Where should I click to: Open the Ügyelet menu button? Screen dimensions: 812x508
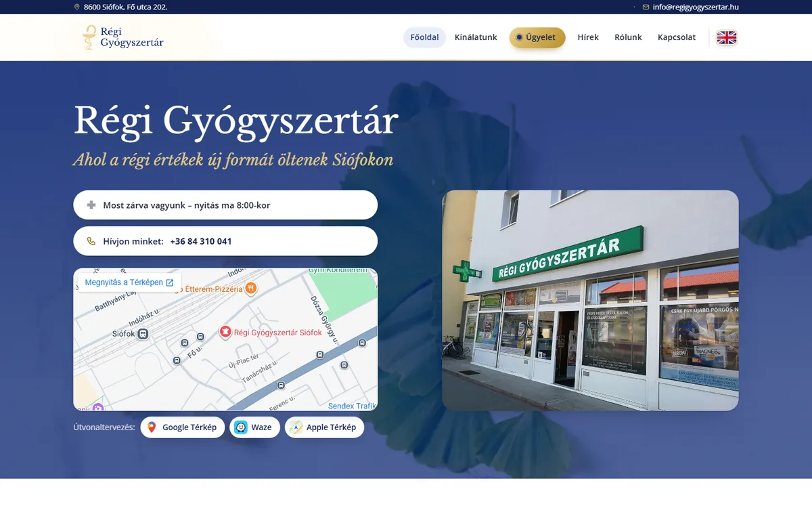pos(537,37)
